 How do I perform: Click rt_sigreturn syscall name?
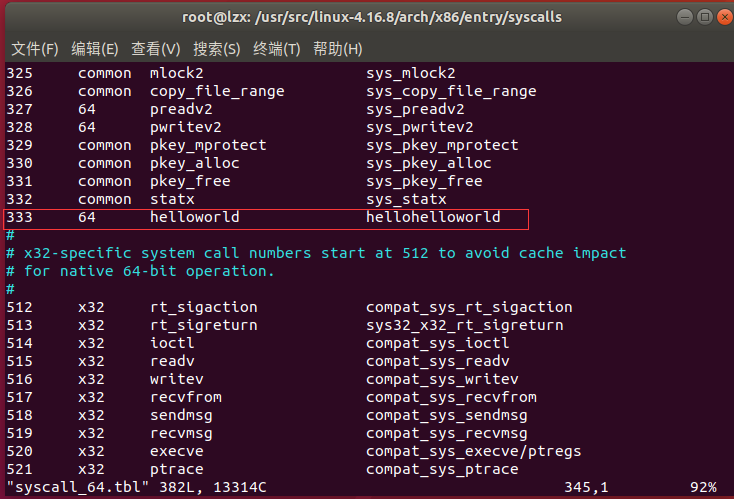[204, 325]
